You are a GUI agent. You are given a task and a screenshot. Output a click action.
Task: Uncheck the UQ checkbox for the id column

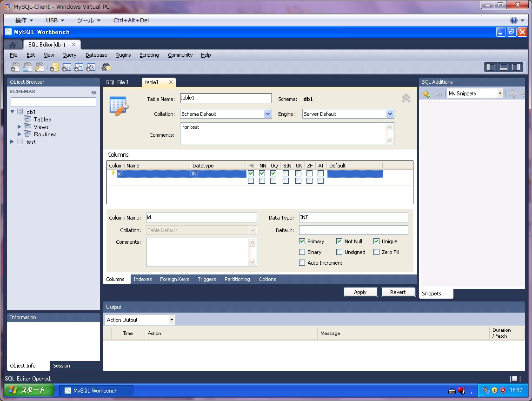click(x=273, y=174)
